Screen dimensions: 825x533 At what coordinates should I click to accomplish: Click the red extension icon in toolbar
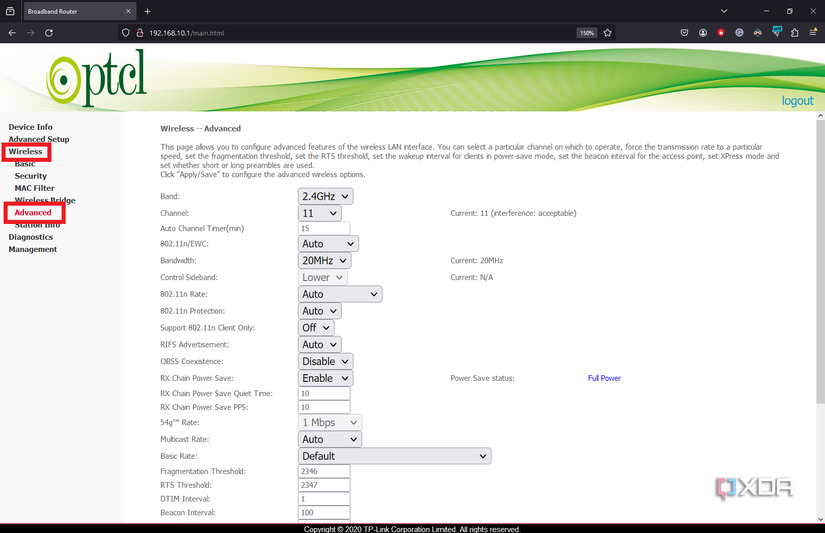tap(721, 33)
